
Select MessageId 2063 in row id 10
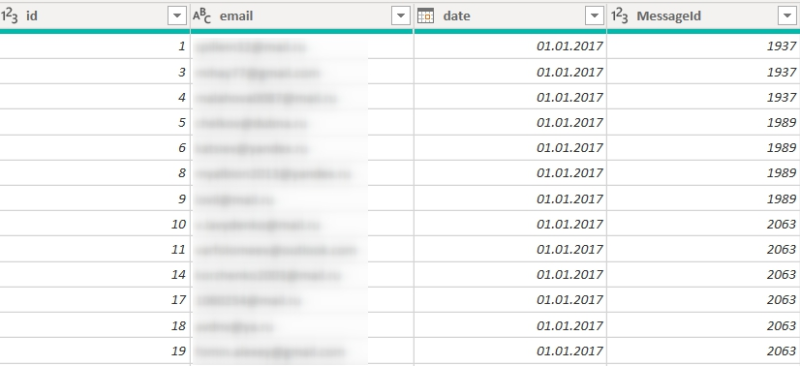pyautogui.click(x=704, y=224)
